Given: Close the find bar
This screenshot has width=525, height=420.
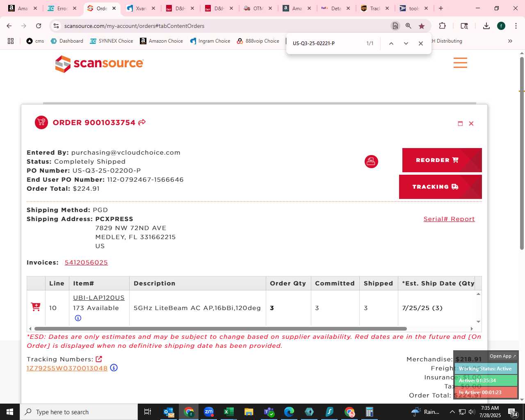Looking at the screenshot, I should pos(420,43).
